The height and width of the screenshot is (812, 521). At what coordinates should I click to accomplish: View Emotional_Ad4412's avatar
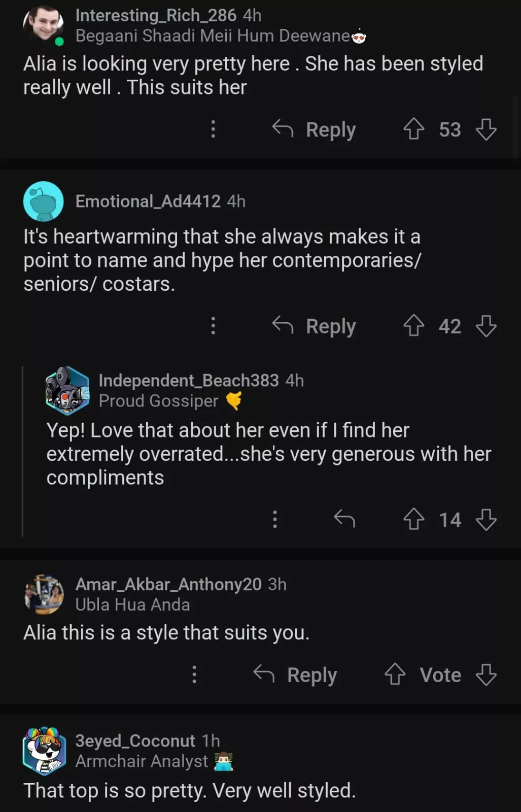pyautogui.click(x=44, y=201)
